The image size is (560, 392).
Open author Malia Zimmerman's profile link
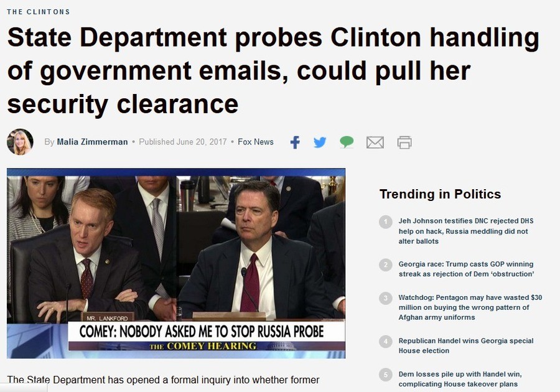click(92, 142)
